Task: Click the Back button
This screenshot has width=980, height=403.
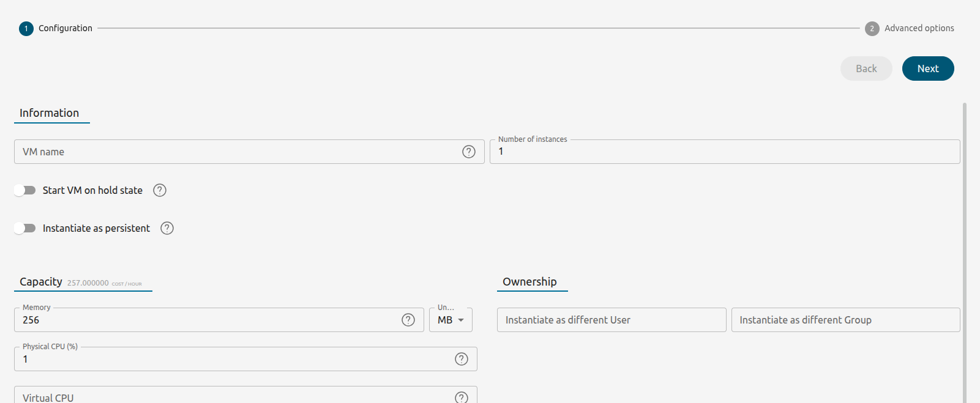Action: tap(866, 68)
